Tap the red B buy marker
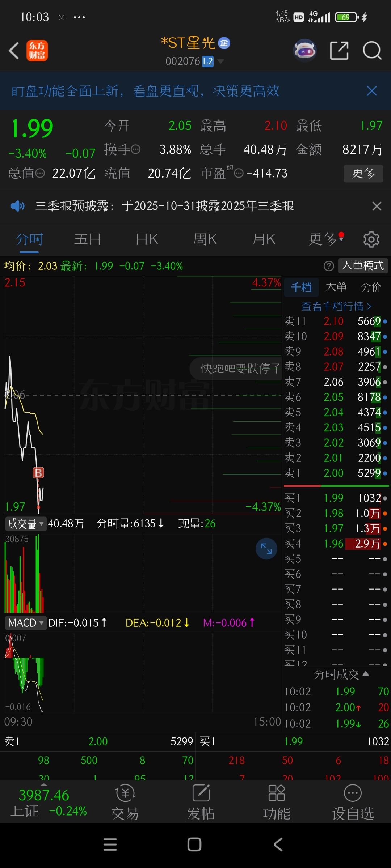Viewport: 391px width, 868px height. 38,473
